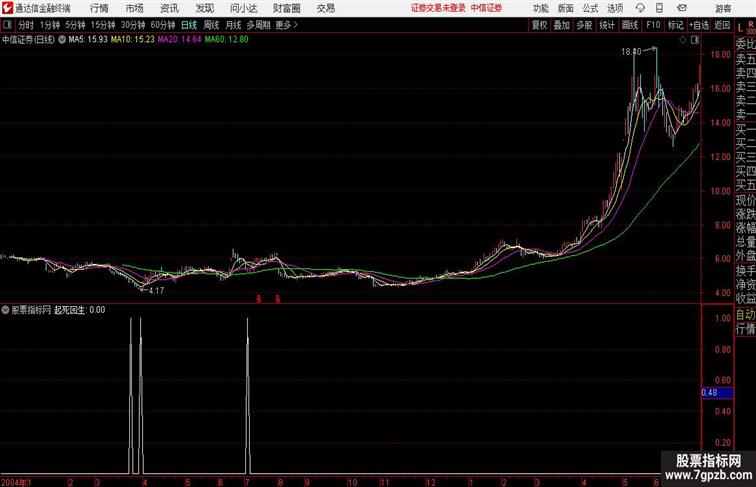This screenshot has width=756, height=487.
Task: Click the 多股 multi-stock button
Action: tap(584, 25)
